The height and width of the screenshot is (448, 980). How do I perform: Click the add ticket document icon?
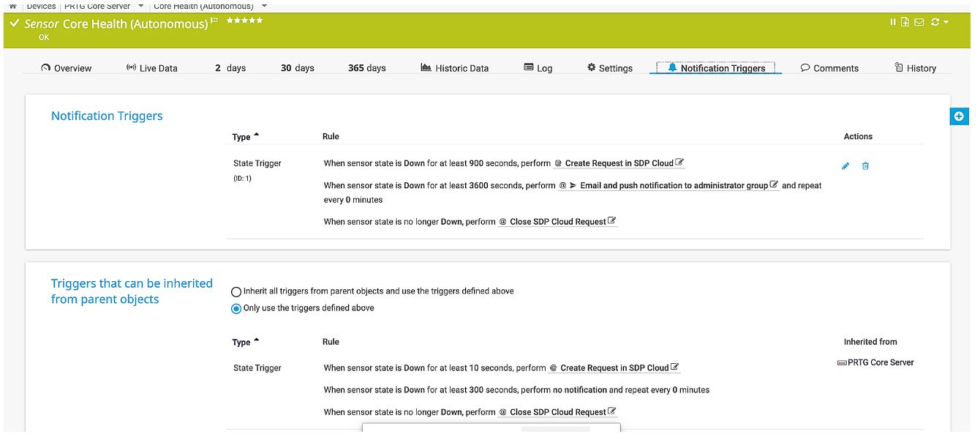pyautogui.click(x=905, y=22)
